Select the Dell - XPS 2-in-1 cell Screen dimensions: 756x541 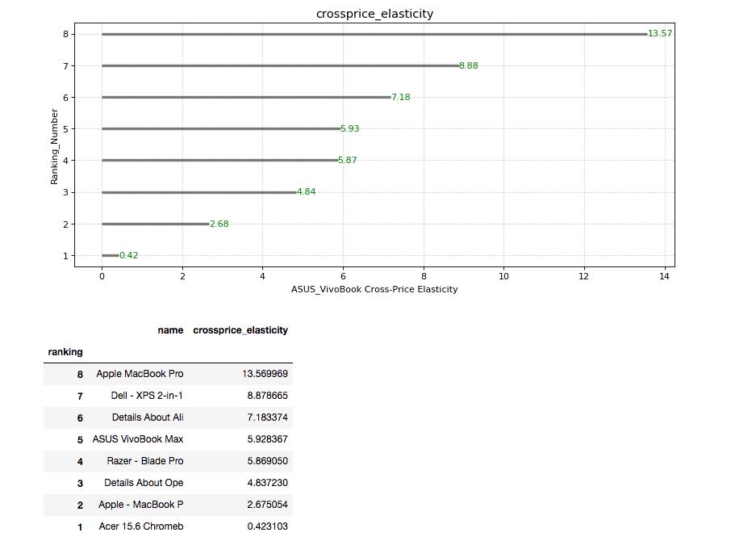tap(147, 396)
